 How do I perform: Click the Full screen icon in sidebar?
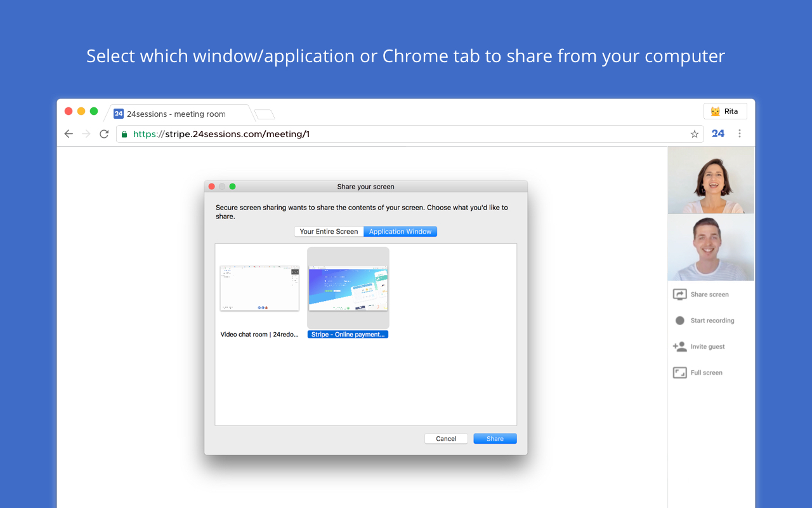pyautogui.click(x=679, y=373)
